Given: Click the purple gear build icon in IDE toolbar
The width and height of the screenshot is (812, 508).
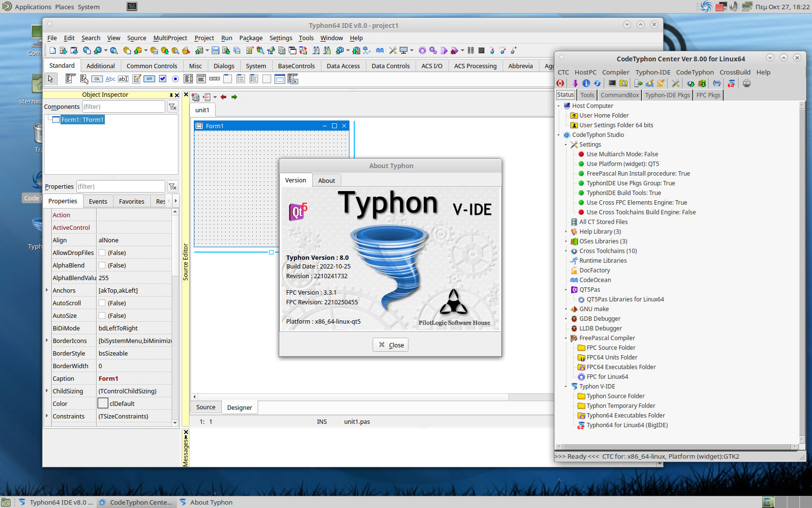Looking at the screenshot, I should coord(422,50).
